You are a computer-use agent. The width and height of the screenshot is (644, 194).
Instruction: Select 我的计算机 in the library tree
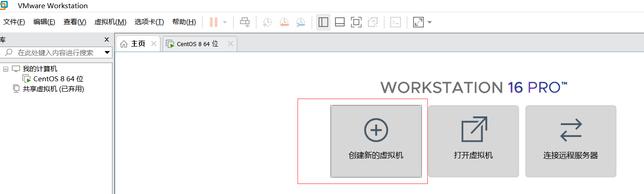pos(40,69)
